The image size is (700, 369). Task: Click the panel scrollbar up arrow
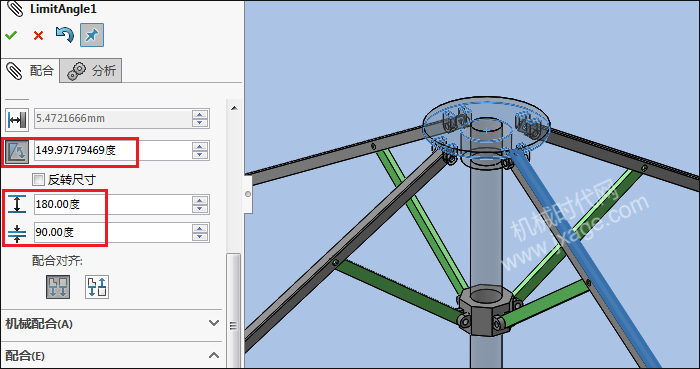234,108
